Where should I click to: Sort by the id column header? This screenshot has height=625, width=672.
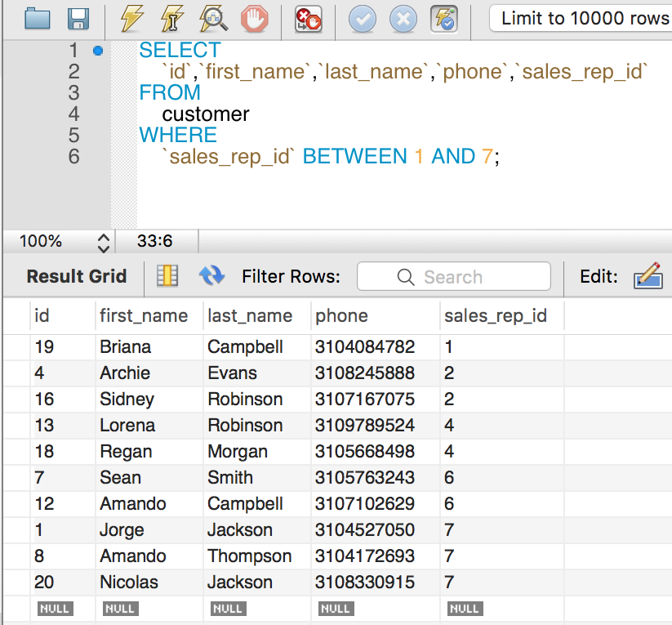pyautogui.click(x=63, y=316)
